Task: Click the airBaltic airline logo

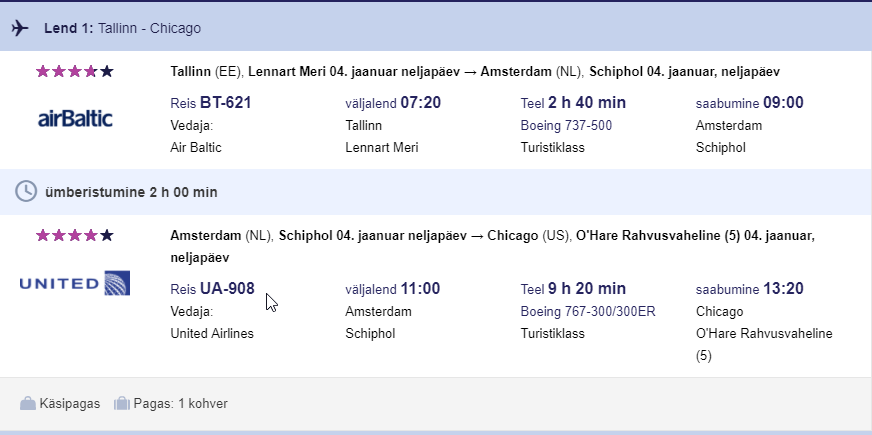Action: coord(75,119)
